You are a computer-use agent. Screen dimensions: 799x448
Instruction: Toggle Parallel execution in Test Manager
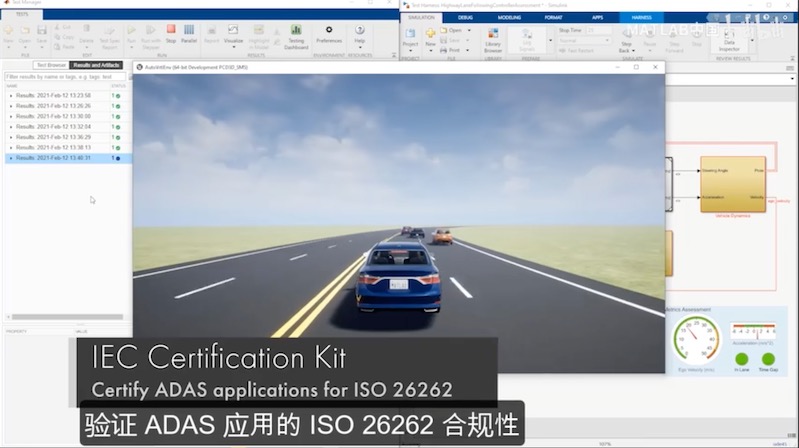(189, 33)
